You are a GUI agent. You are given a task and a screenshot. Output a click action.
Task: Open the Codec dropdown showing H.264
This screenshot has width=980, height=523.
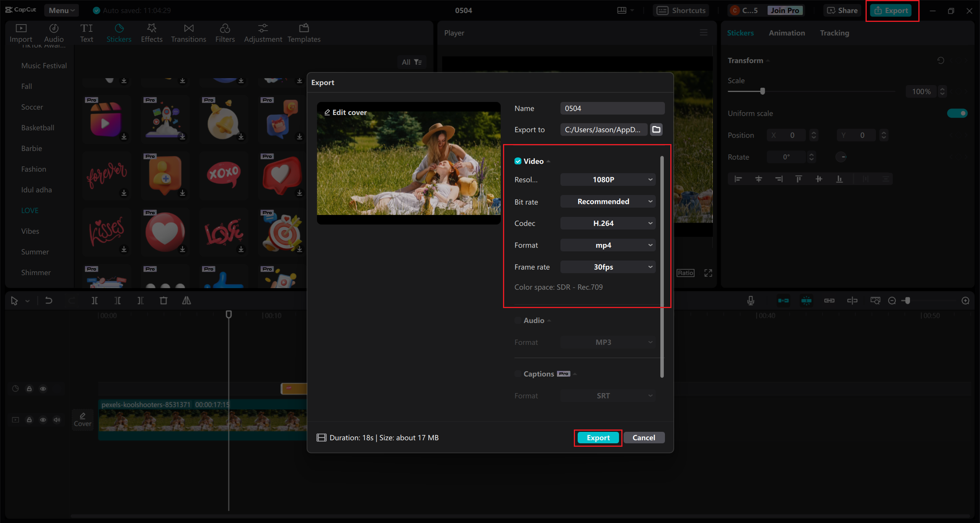click(x=608, y=223)
